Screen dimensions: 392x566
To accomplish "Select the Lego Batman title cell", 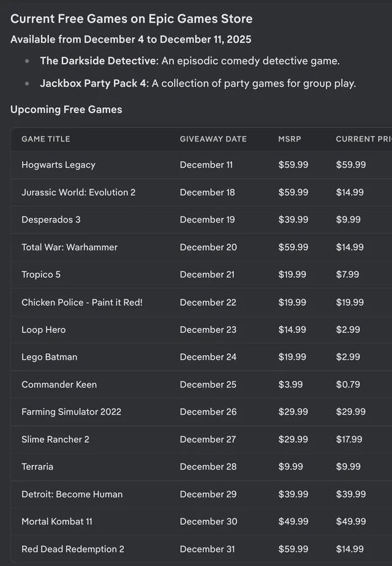I will coord(49,357).
